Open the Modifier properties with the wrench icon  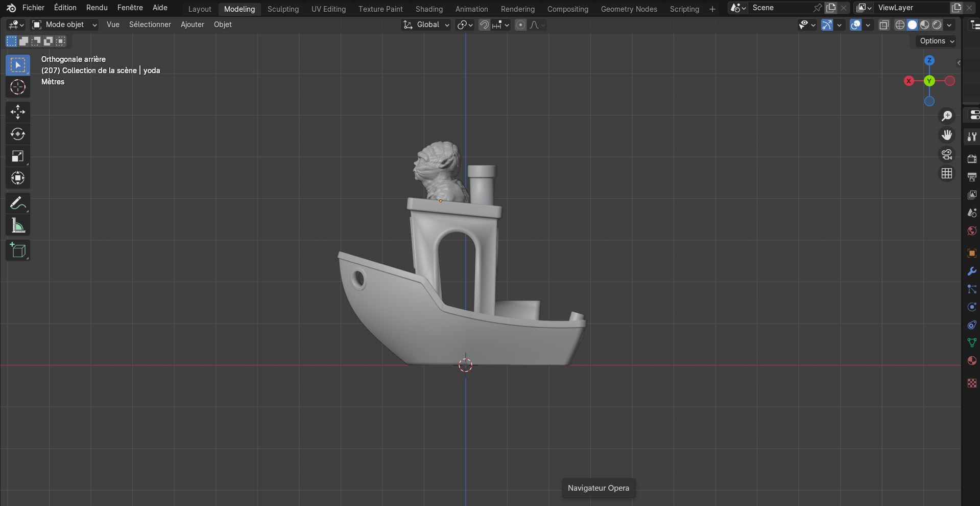972,271
